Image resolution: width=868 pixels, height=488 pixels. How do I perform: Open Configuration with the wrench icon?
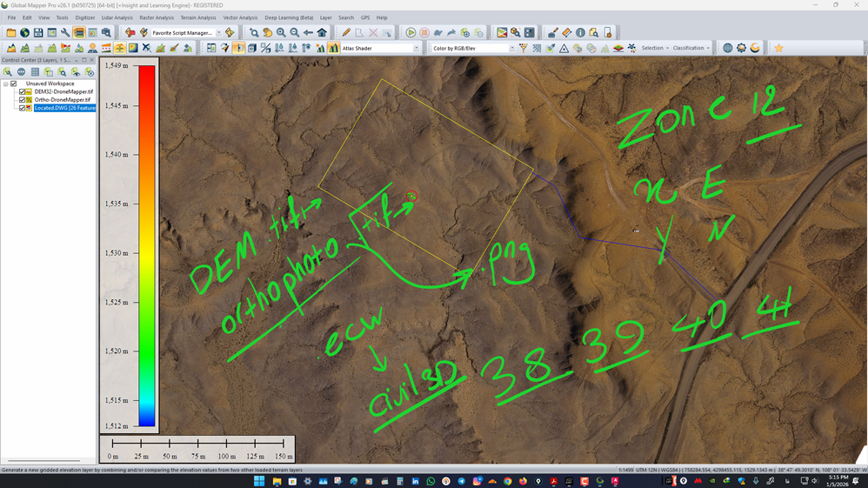click(65, 33)
